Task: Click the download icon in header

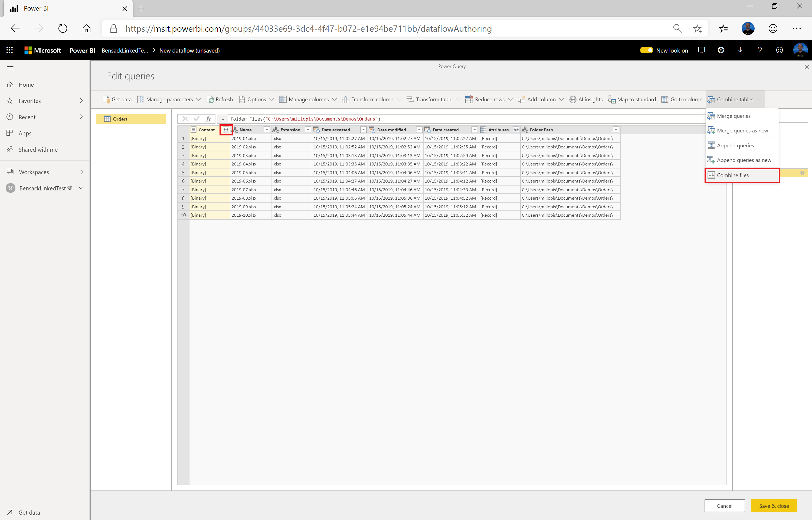Action: point(741,50)
